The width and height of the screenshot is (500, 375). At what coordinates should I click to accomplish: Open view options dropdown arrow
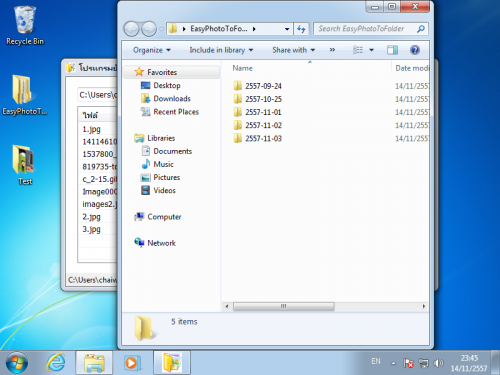click(x=371, y=50)
